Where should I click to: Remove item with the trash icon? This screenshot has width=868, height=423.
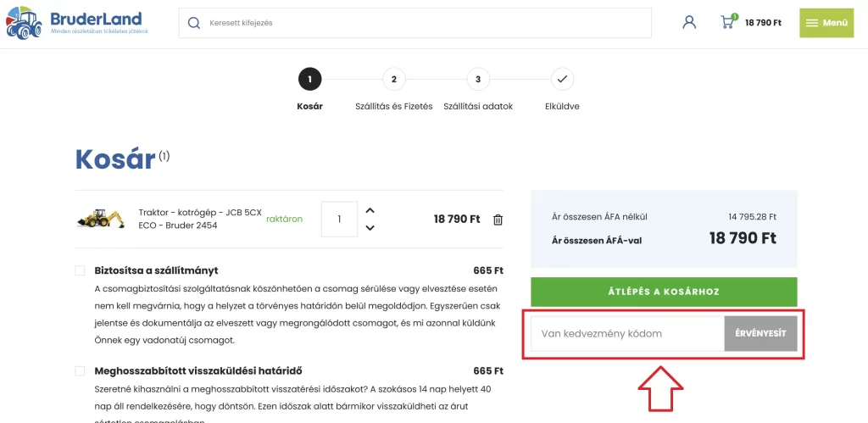coord(498,220)
